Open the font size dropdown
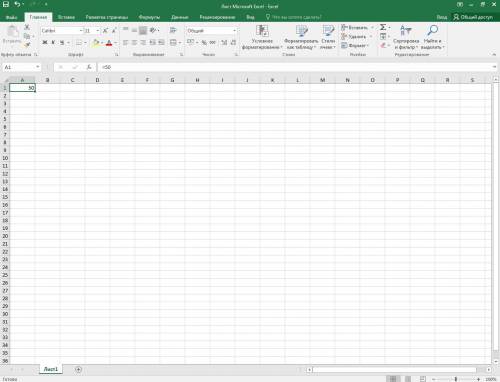The width and height of the screenshot is (500, 382). [x=98, y=31]
